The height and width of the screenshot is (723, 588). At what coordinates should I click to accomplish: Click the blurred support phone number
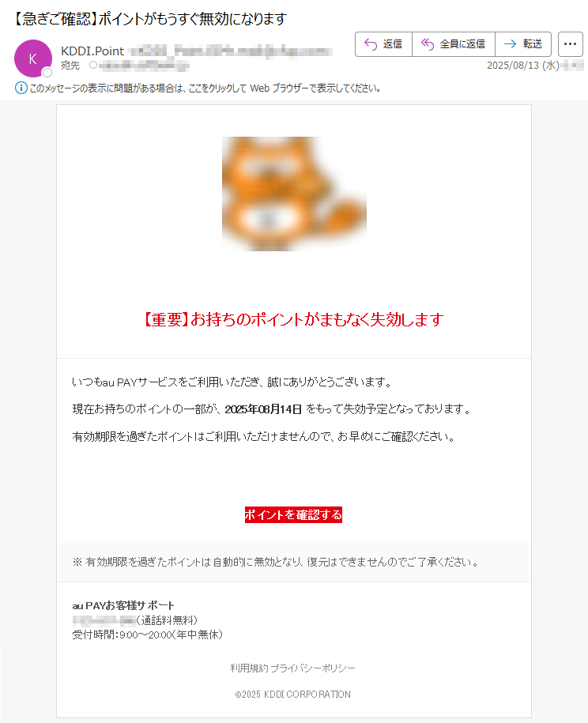click(104, 620)
